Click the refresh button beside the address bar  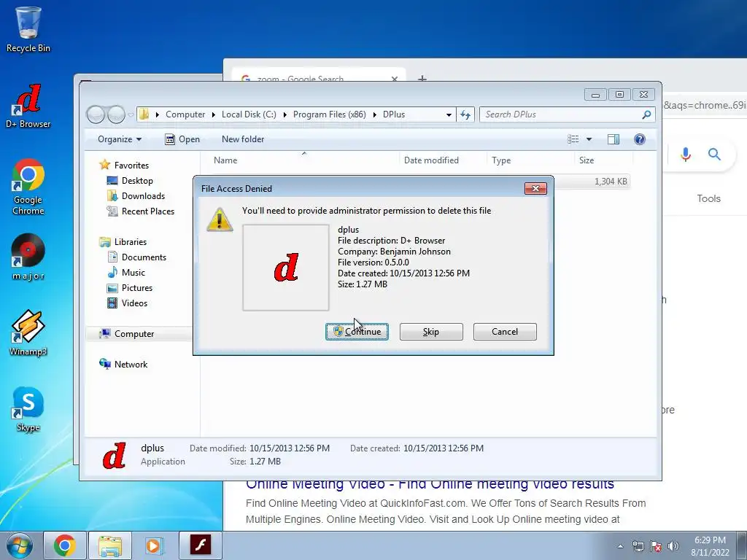[465, 114]
